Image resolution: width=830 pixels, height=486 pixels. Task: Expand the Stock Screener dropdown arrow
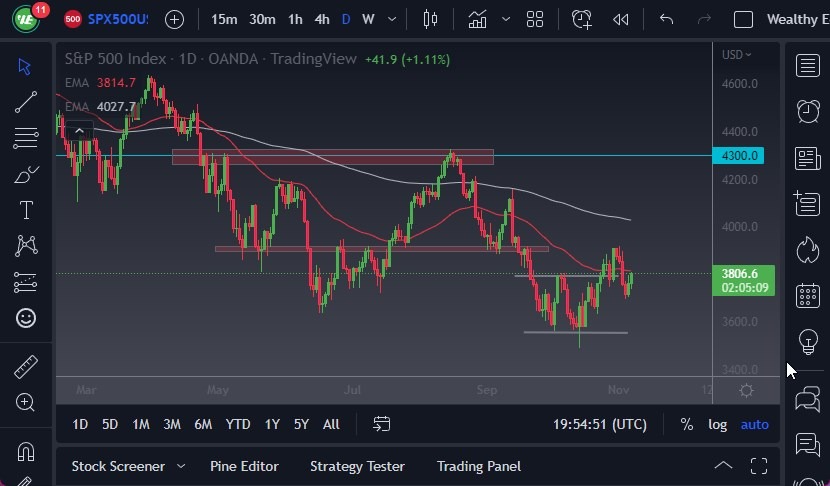click(x=181, y=466)
